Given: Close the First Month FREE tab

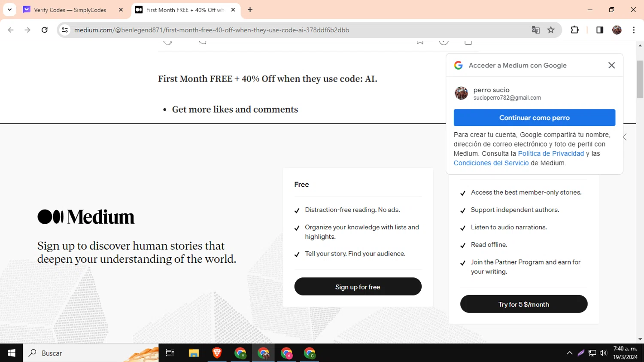Looking at the screenshot, I should point(233,10).
